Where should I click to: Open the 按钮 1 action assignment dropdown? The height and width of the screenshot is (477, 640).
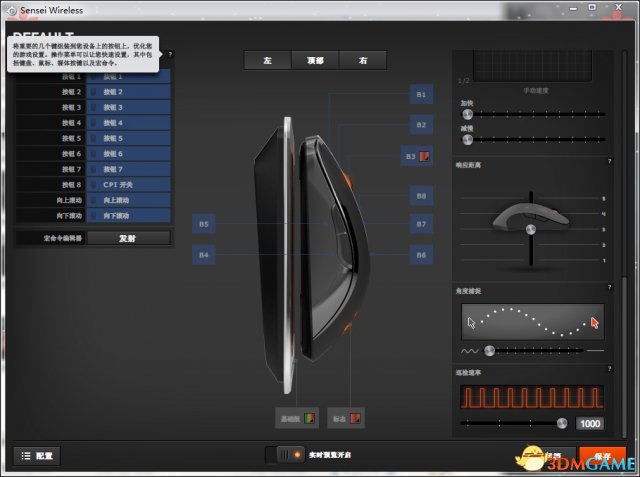pos(128,76)
